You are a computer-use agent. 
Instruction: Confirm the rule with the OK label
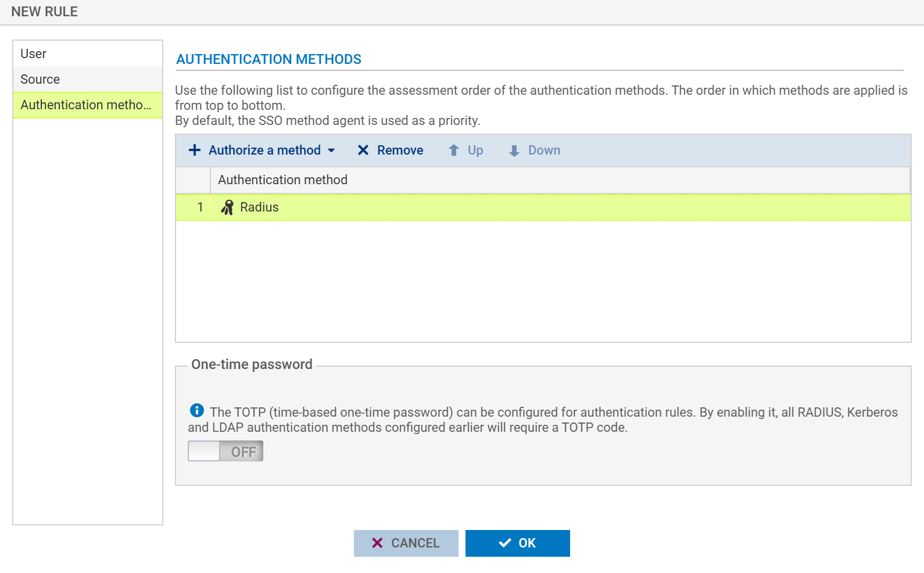527,543
